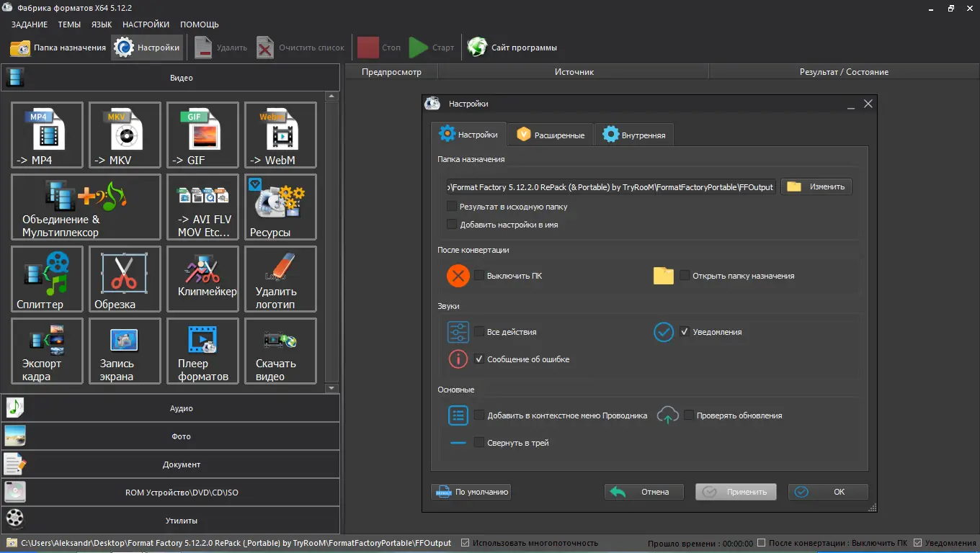Image resolution: width=980 pixels, height=553 pixels.
Task: Toggle status bar После конвертации checkbox
Action: [761, 543]
